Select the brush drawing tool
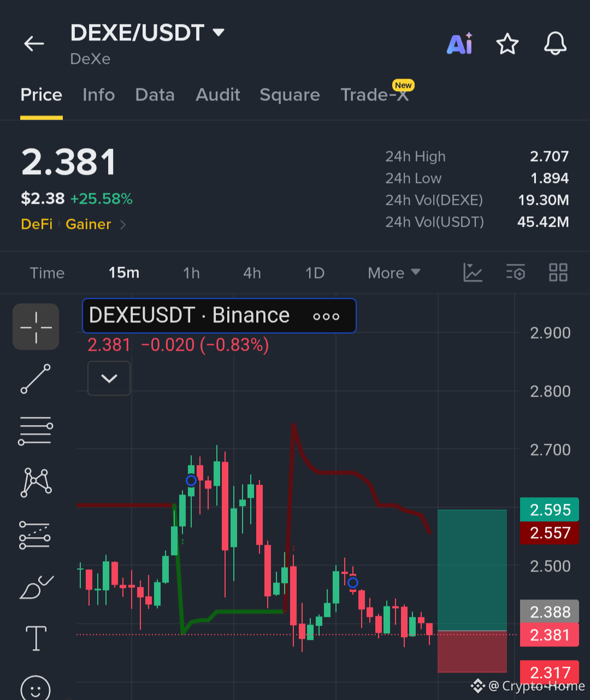Image resolution: width=590 pixels, height=700 pixels. [36, 587]
